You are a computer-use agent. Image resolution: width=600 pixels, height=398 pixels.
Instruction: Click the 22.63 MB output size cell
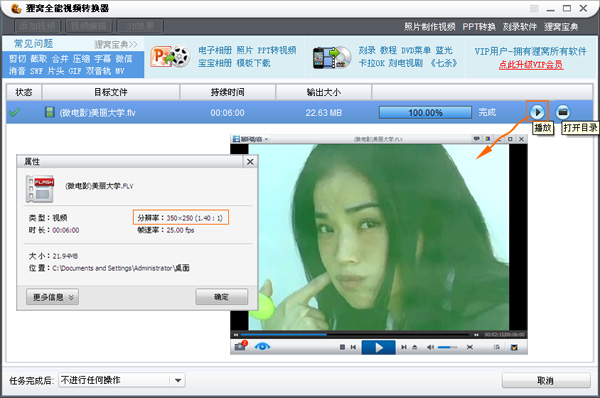[324, 113]
